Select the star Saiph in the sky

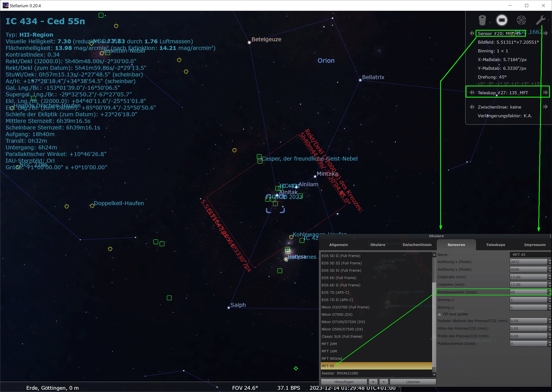tap(229, 307)
